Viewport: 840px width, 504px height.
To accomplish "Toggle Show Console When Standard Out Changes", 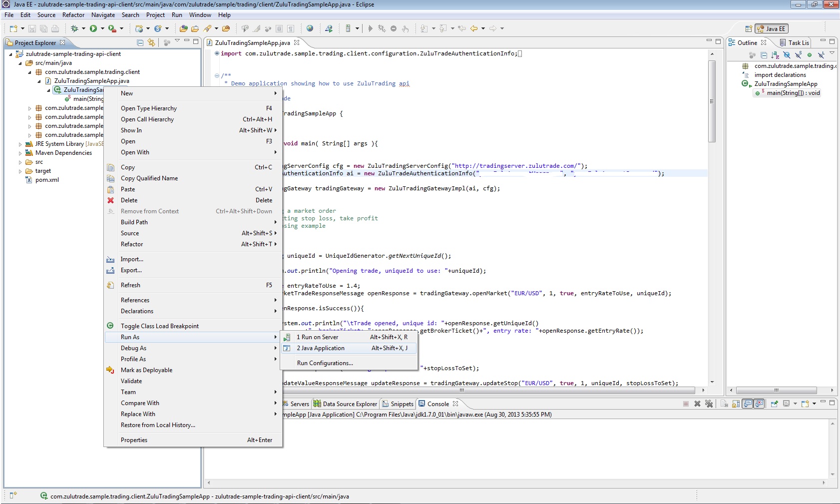I will (748, 404).
